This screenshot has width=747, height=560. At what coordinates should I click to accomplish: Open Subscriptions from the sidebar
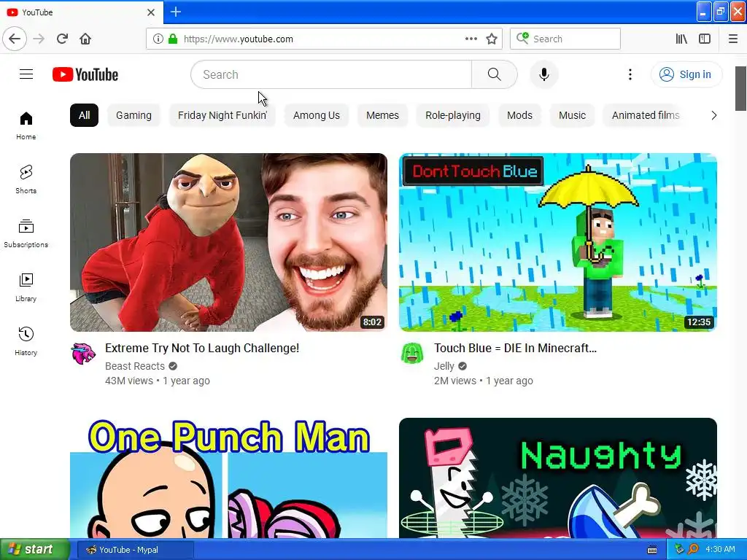click(x=26, y=233)
